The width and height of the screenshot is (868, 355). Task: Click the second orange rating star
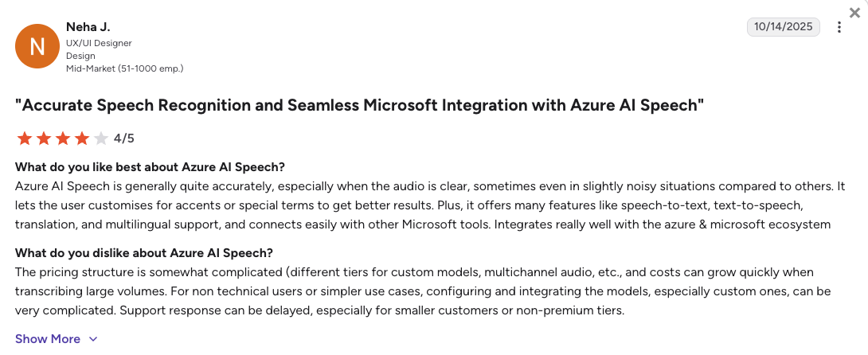click(44, 138)
